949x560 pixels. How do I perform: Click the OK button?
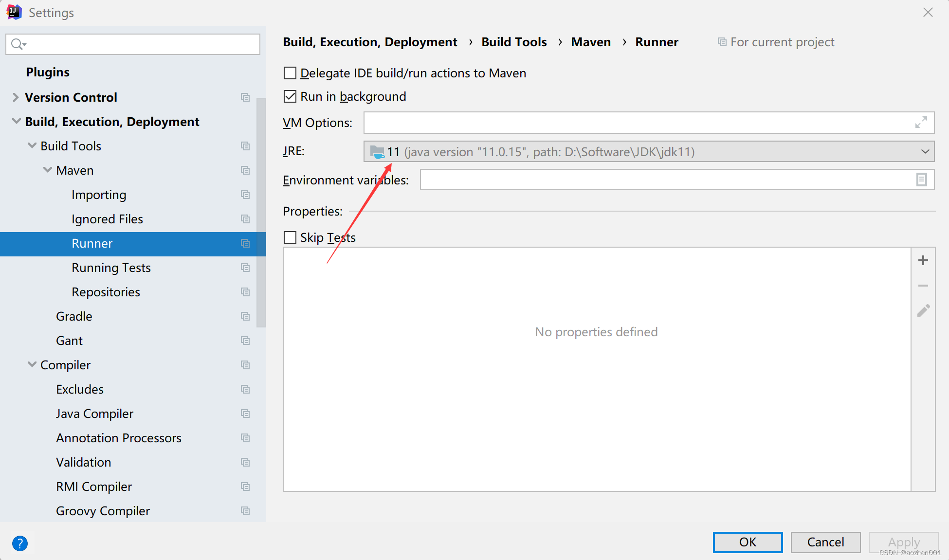pos(748,542)
